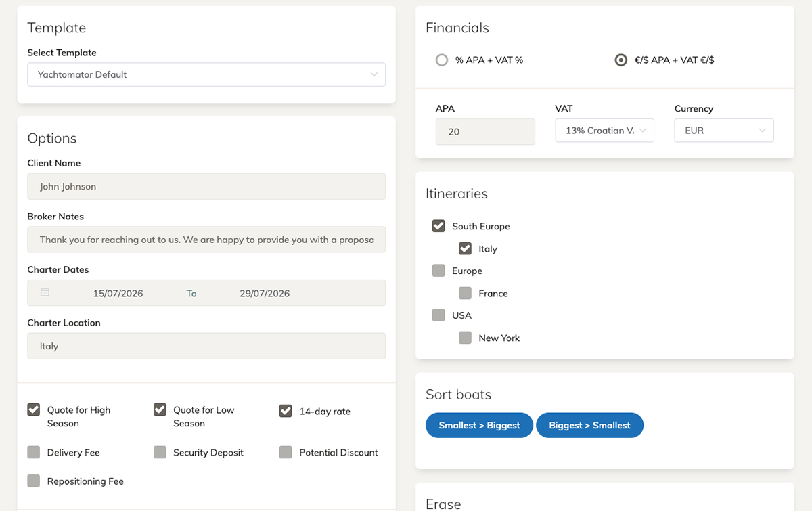Check the Europe itinerary

pyautogui.click(x=438, y=271)
